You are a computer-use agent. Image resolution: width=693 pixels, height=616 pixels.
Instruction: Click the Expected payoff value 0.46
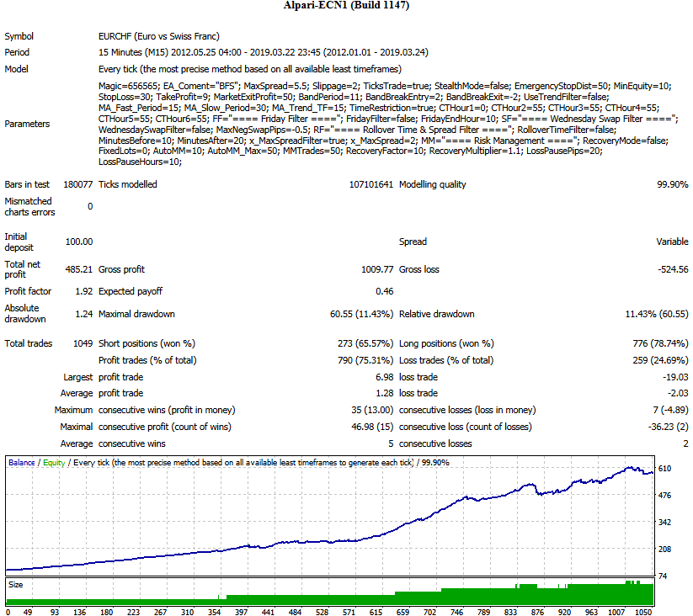coord(384,291)
